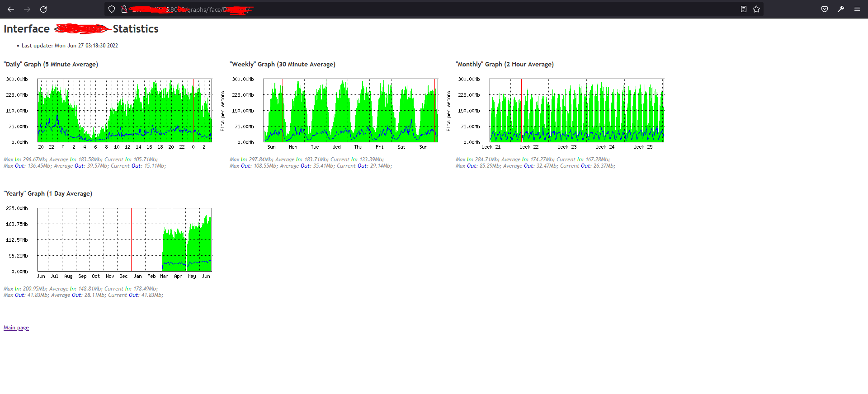This screenshot has height=394, width=868.
Task: Click the Daily 5 Minute Average graph
Action: point(108,113)
